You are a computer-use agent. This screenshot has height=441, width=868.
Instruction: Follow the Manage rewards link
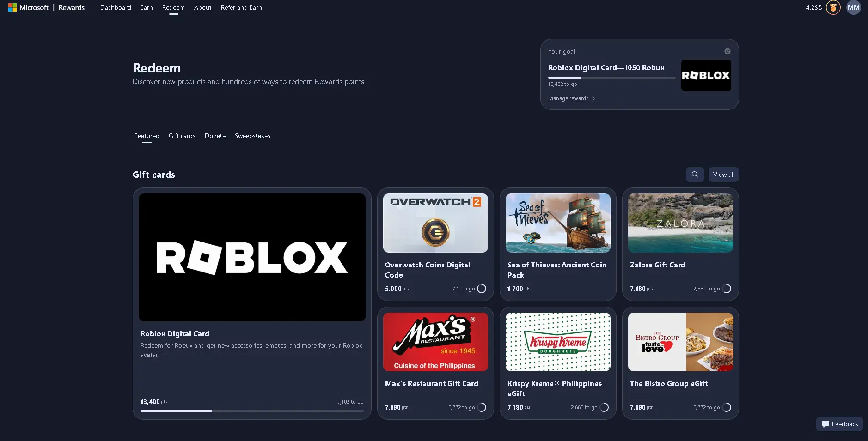coord(571,98)
